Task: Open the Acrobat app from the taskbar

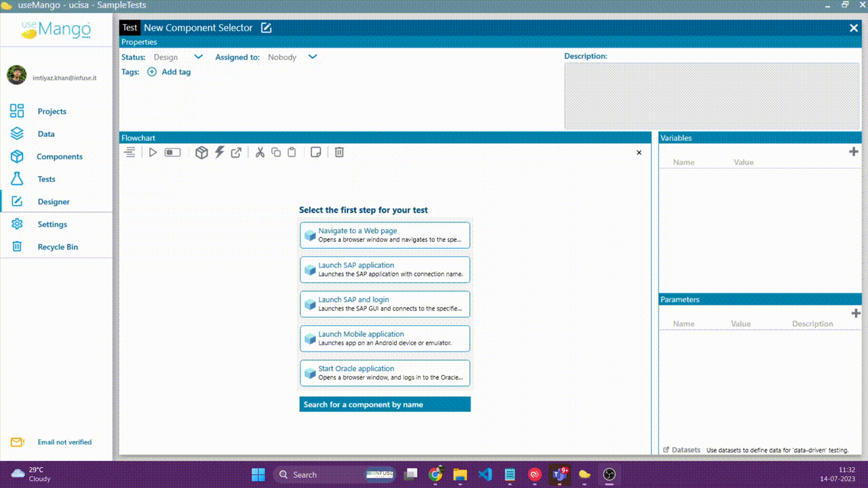Action: click(534, 474)
